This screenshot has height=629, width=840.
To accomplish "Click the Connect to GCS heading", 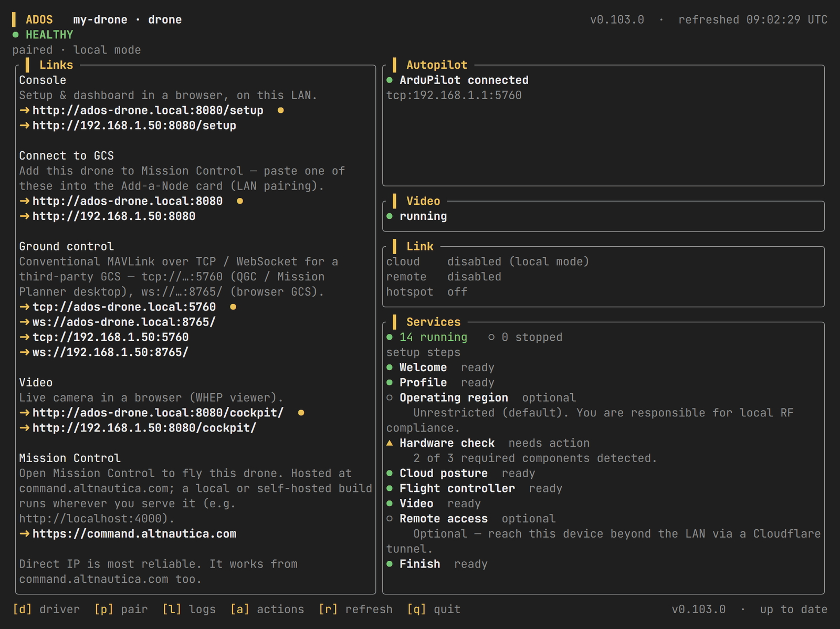I will click(67, 155).
